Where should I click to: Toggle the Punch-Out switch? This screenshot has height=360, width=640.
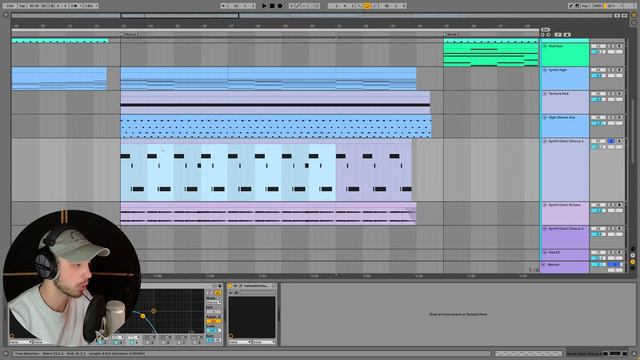(x=375, y=6)
